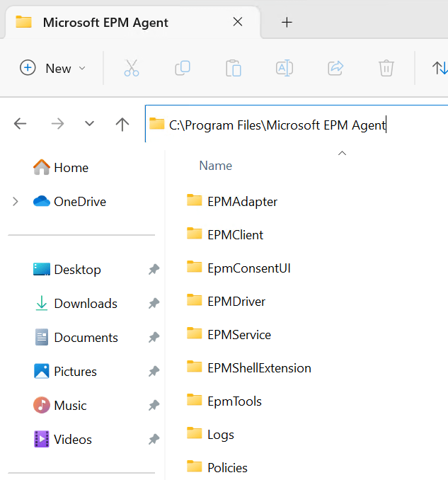
Task: Select the EPMService folder
Action: 239,335
